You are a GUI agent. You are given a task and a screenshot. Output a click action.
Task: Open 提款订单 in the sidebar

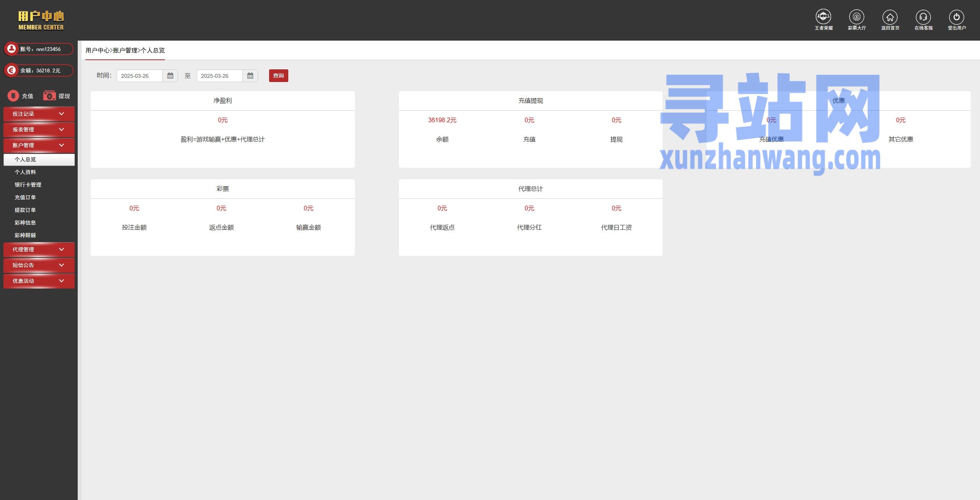pyautogui.click(x=25, y=210)
